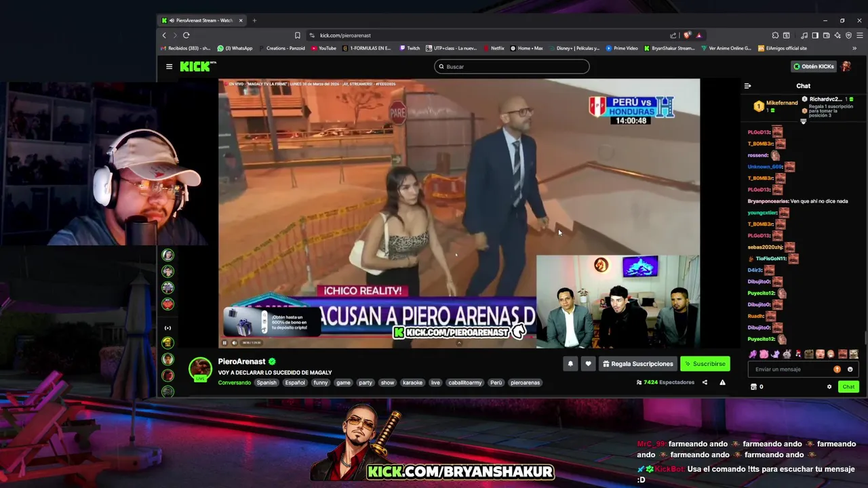Open a new browser tab

[x=254, y=20]
